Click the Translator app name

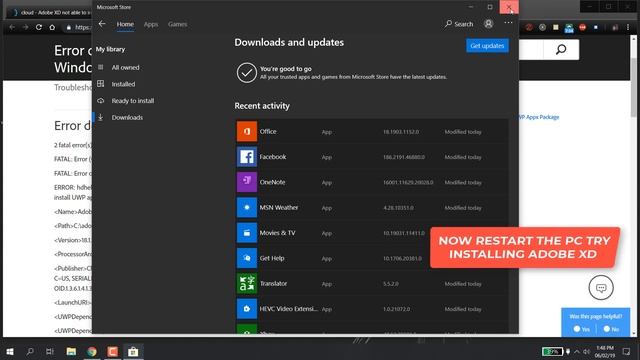click(273, 283)
